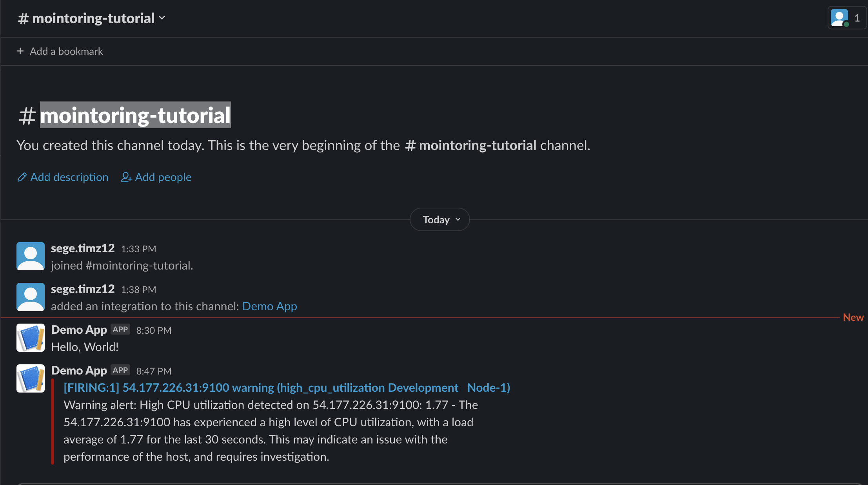868x485 pixels.
Task: Click the pencil icon for Add description
Action: 22,177
